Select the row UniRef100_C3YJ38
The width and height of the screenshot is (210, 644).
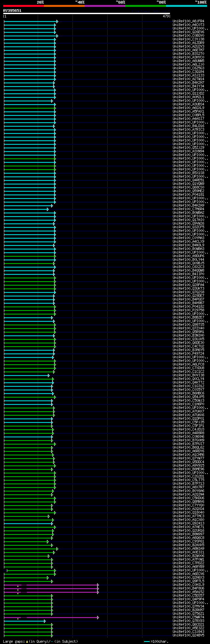pos(188,39)
